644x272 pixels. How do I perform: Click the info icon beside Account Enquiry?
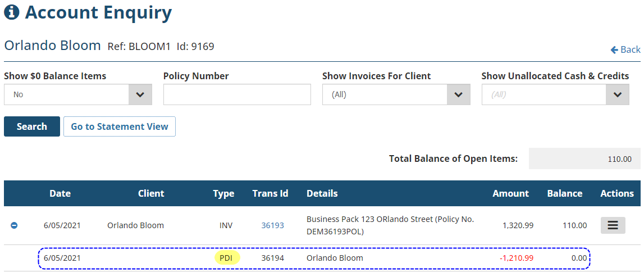click(12, 12)
